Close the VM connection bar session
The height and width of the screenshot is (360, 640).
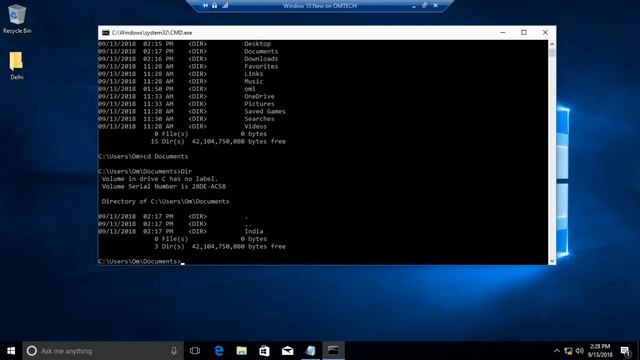point(436,5)
